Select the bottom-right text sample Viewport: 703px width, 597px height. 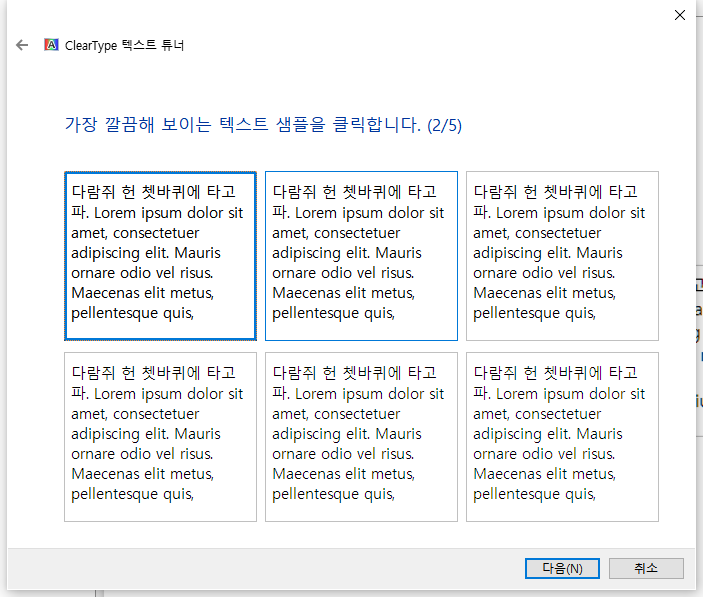point(562,437)
